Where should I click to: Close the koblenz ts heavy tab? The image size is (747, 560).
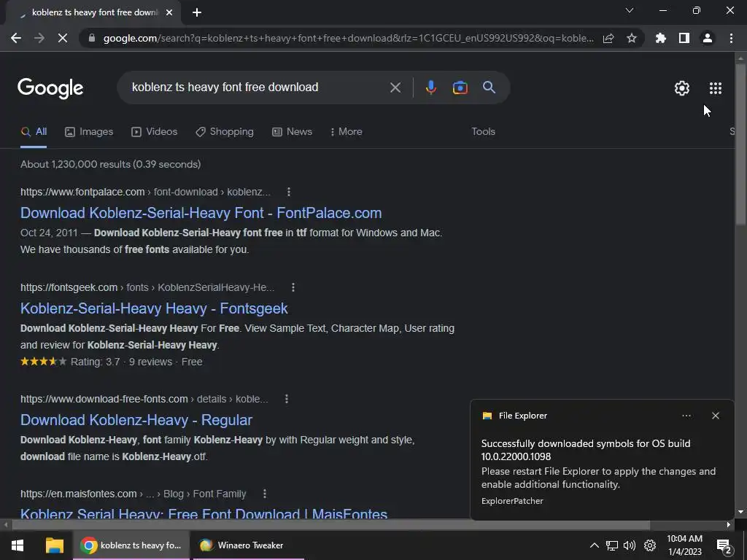click(x=169, y=12)
